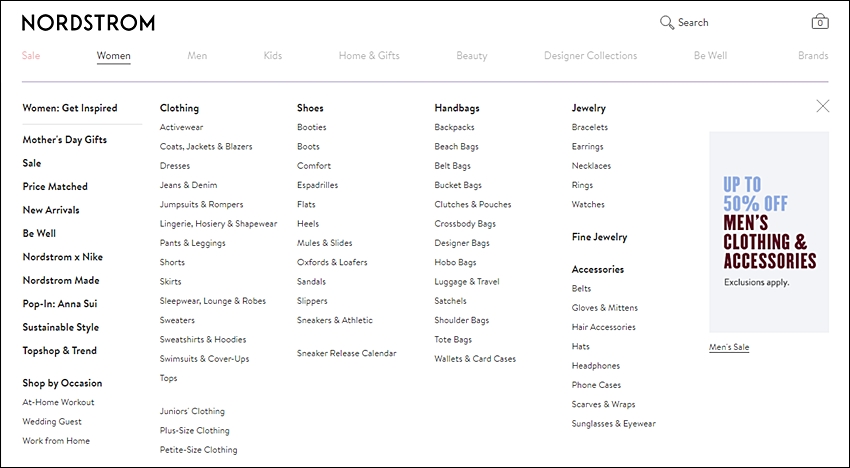Select Wedding Guest under Shop by Occasion
The height and width of the screenshot is (468, 850).
pyautogui.click(x=51, y=421)
